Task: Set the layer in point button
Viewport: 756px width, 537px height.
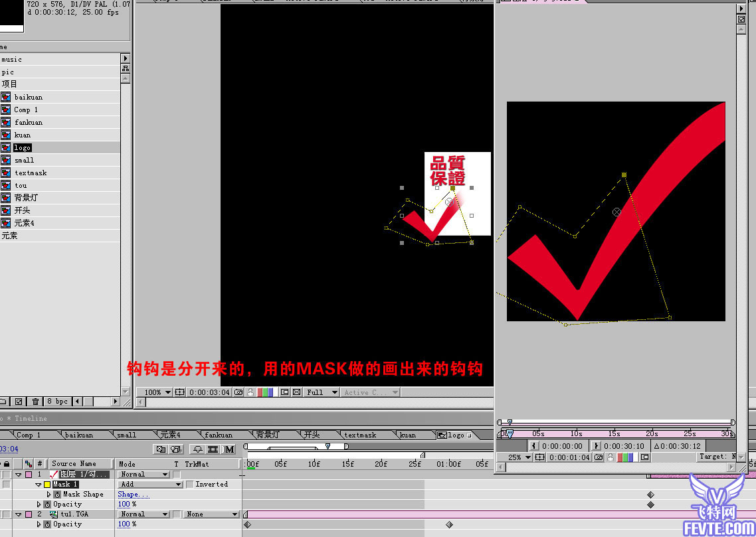Action: click(533, 446)
